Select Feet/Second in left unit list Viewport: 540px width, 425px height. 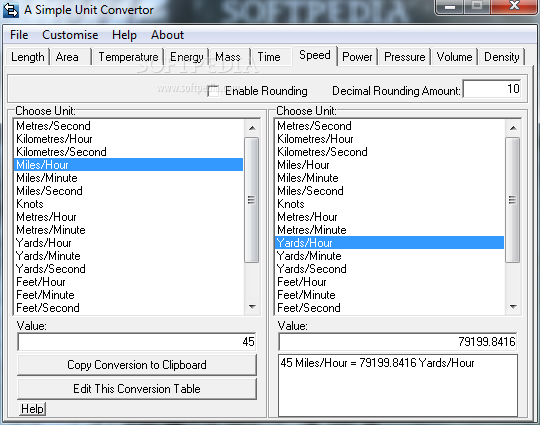[x=128, y=308]
